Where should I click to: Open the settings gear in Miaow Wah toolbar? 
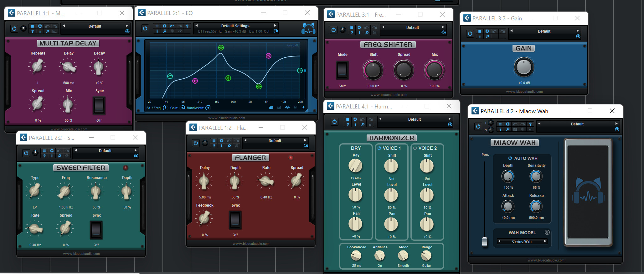pos(507,124)
